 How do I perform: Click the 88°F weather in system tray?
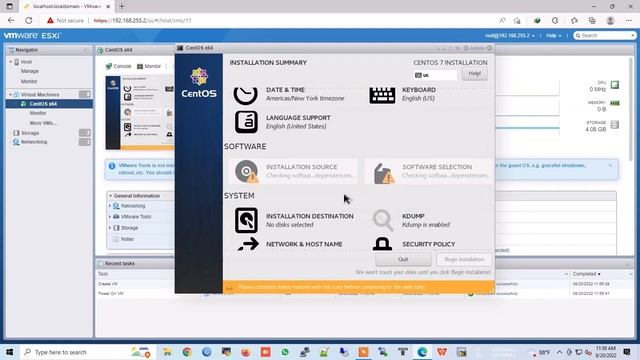(539, 352)
